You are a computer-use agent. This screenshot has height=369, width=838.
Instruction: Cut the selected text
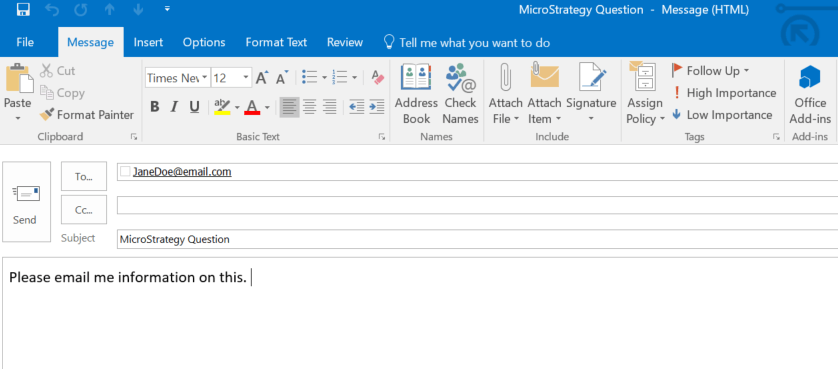coord(58,71)
